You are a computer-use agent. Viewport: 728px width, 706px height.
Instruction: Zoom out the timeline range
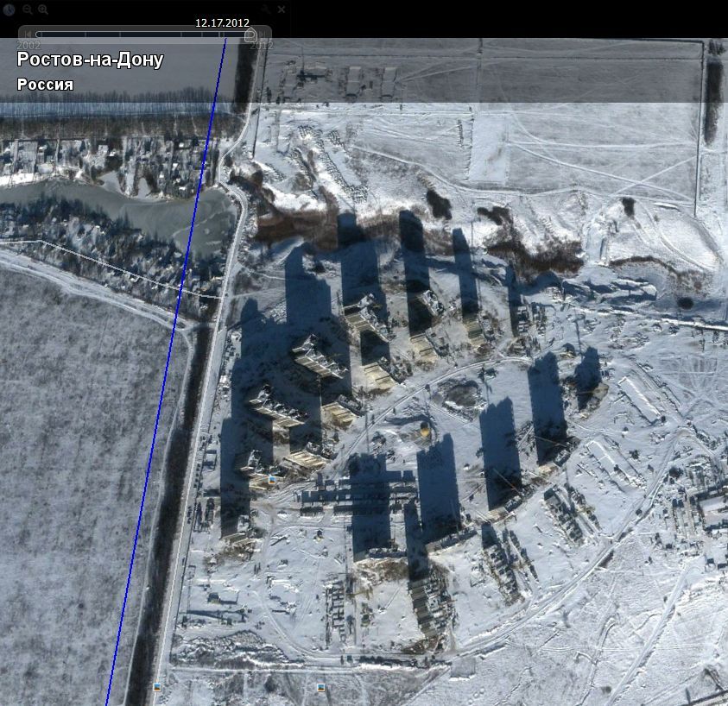tap(27, 9)
